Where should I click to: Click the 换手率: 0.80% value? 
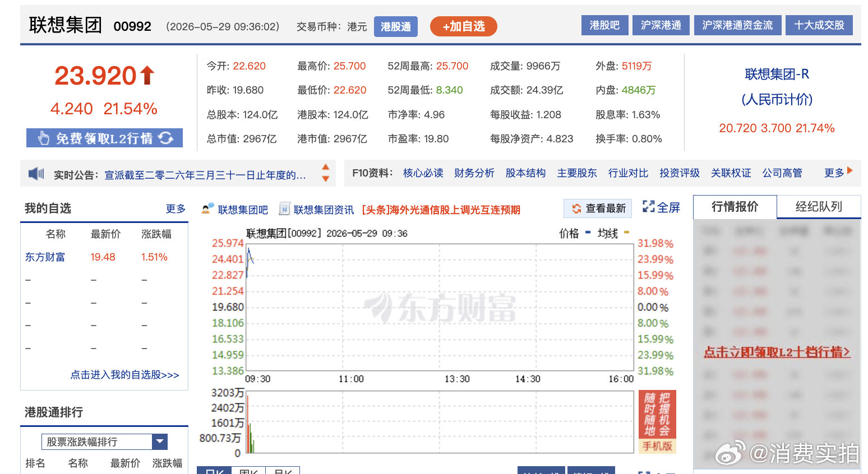(629, 139)
